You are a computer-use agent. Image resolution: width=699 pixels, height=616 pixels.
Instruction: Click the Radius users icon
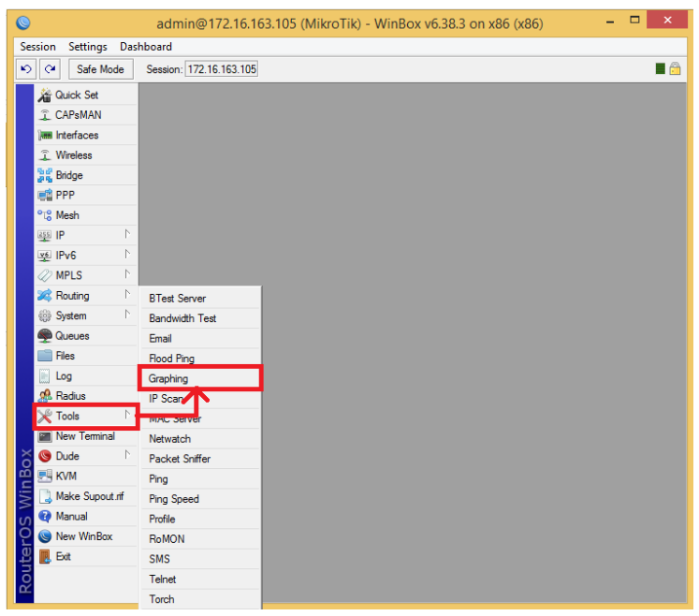45,396
